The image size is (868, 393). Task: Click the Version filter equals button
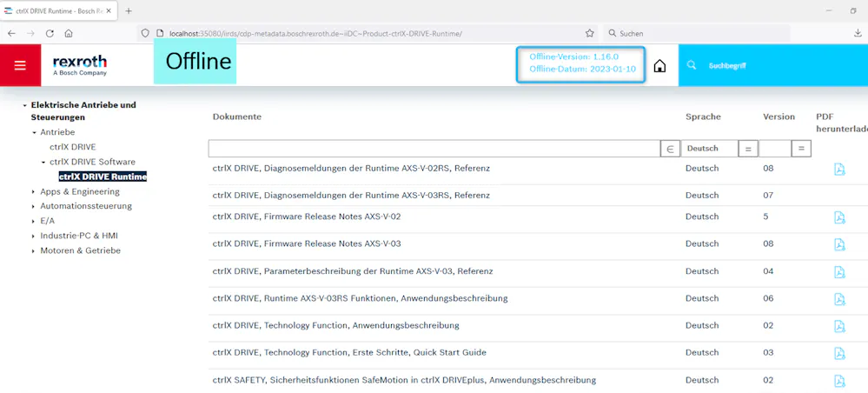(801, 149)
